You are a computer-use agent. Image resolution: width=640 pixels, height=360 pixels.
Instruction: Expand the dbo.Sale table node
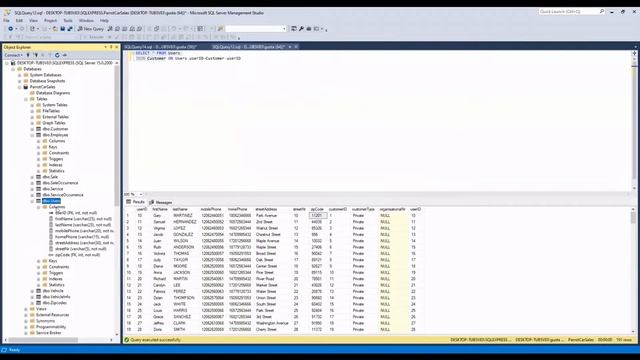32,177
